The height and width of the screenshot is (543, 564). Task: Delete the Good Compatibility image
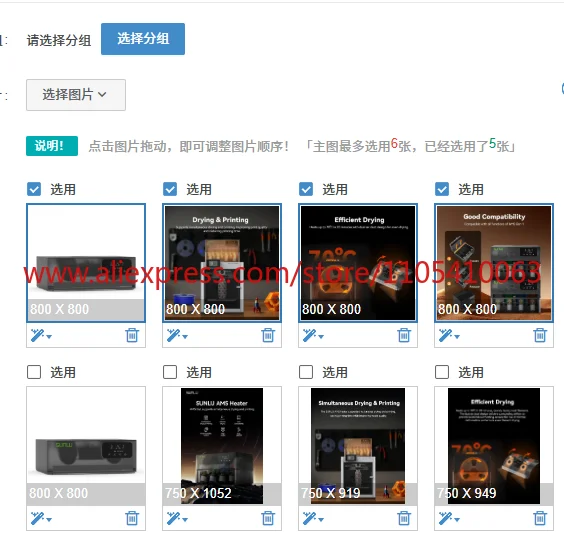540,335
